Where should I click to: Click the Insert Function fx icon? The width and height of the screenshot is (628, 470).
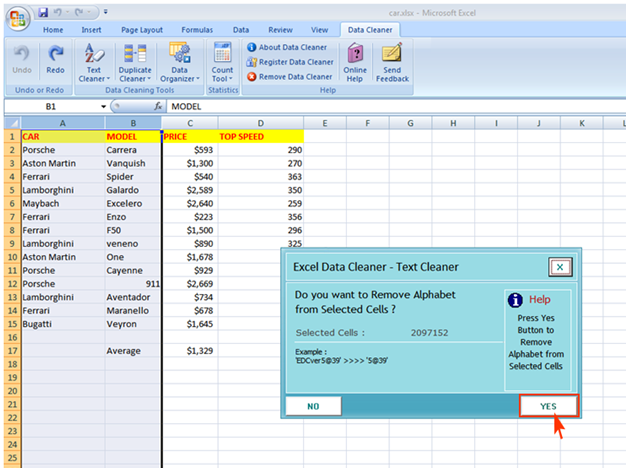click(158, 106)
